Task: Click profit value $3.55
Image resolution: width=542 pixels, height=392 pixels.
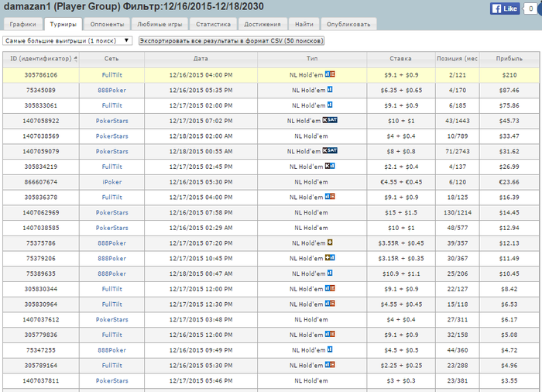Action: [x=509, y=380]
